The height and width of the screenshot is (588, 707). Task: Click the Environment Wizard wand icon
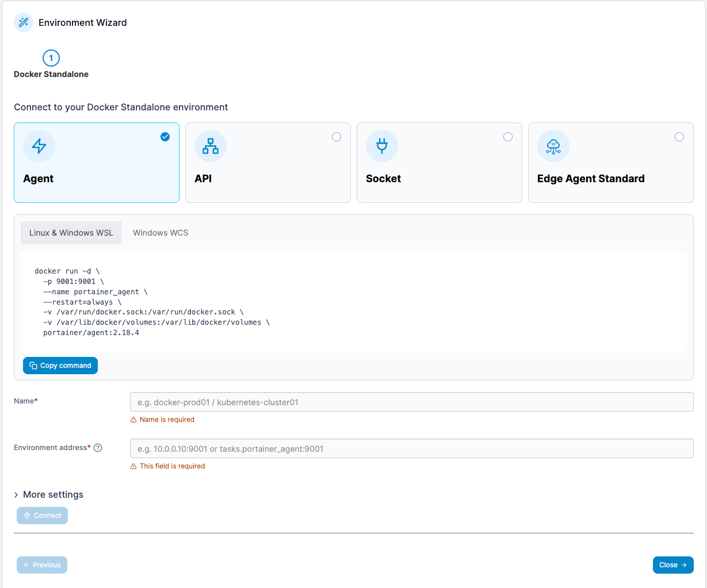click(24, 22)
